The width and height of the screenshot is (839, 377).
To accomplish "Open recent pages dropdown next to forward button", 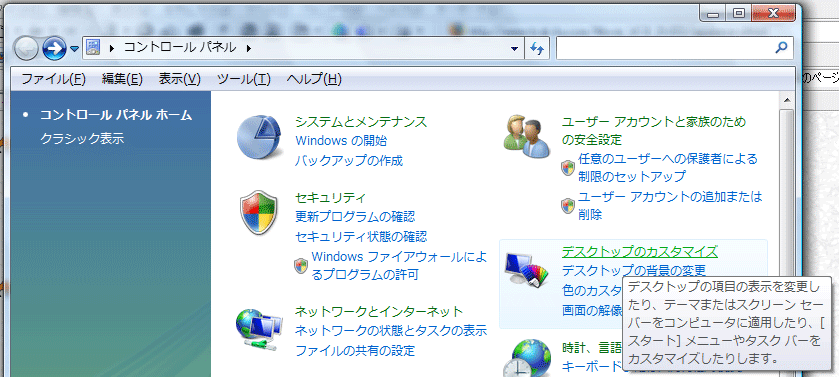I will click(x=74, y=49).
